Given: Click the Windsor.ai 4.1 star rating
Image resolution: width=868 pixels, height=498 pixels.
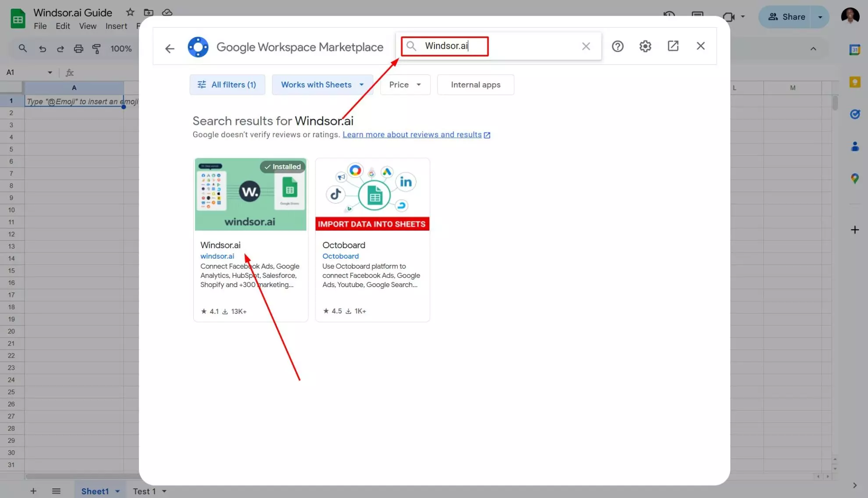Looking at the screenshot, I should (x=210, y=311).
